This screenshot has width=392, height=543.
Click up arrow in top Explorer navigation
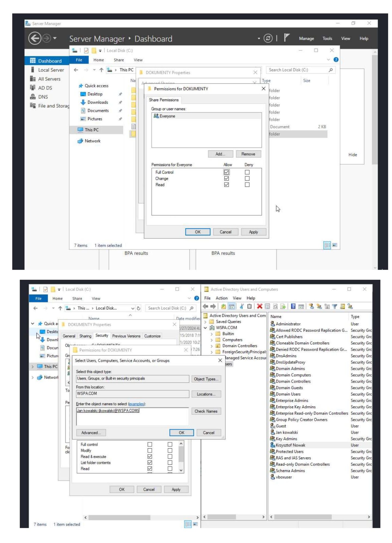[x=101, y=70]
